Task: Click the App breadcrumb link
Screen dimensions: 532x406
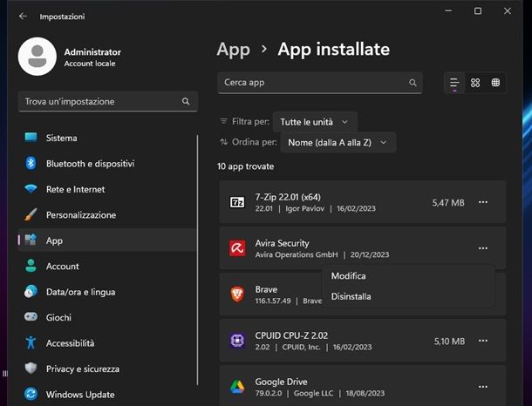Action: point(234,50)
